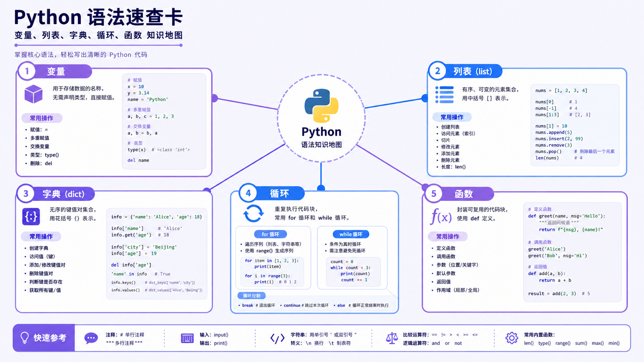
Task: Click the while 循环 pill label
Action: 351,234
